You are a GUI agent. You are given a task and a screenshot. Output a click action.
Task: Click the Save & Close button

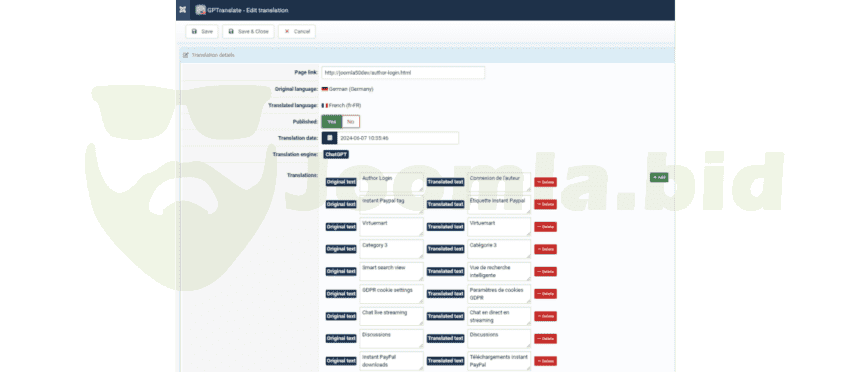point(248,31)
